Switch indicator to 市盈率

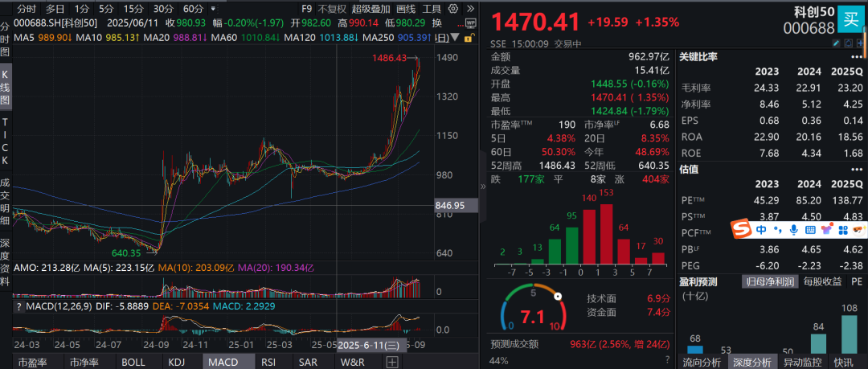pyautogui.click(x=32, y=363)
